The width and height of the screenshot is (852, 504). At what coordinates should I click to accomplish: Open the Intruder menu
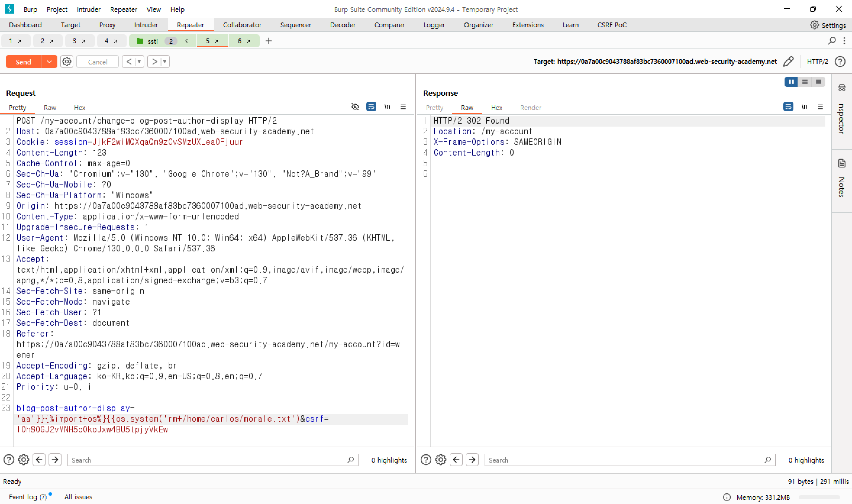pyautogui.click(x=89, y=9)
